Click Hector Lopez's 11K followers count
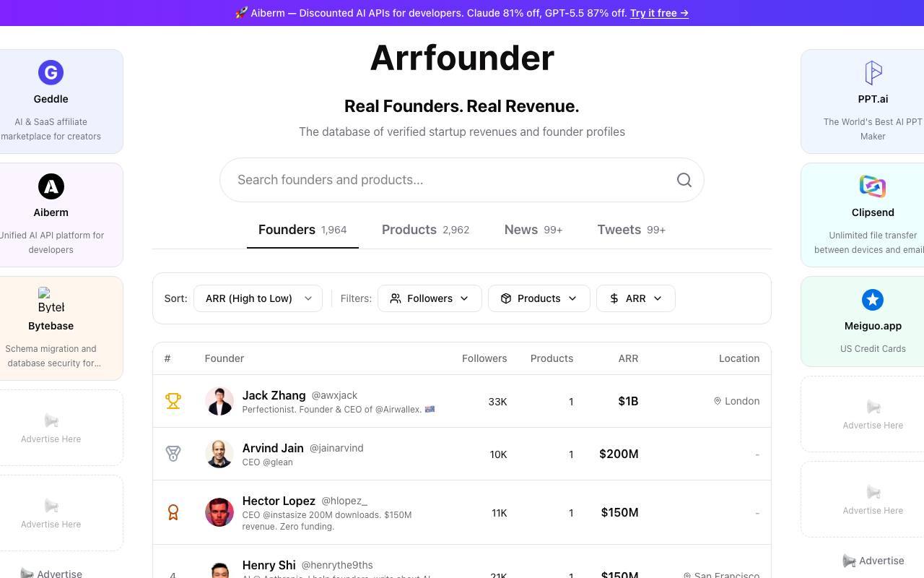The height and width of the screenshot is (578, 924). (x=499, y=513)
